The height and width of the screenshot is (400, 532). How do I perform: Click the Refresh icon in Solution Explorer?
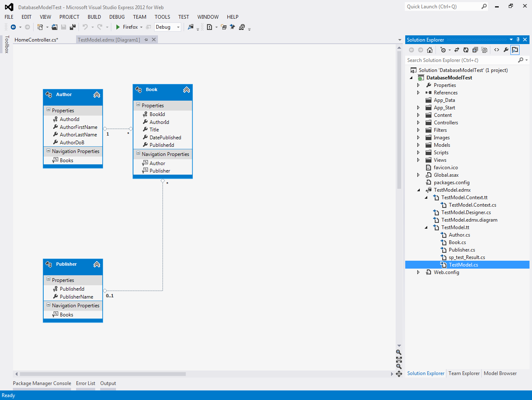tap(466, 50)
